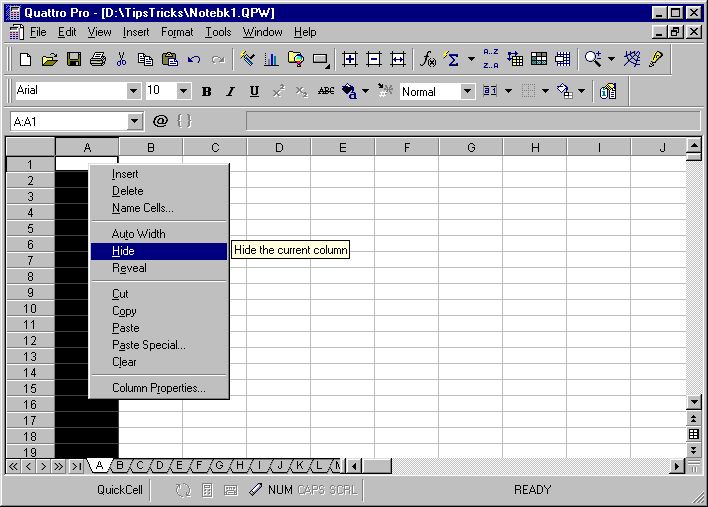Click the curly braces macro button
Image resolution: width=708 pixels, height=507 pixels.
184,121
